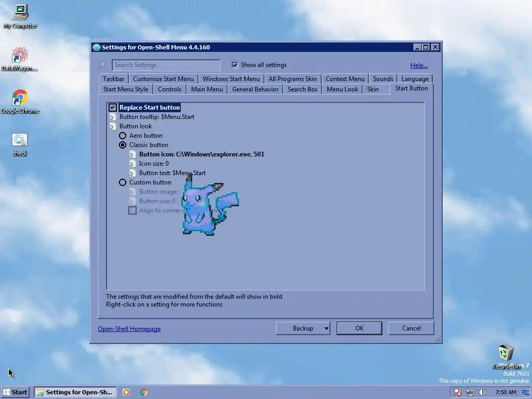Switch to the Taskbar tab
The height and width of the screenshot is (399, 532).
(x=113, y=79)
